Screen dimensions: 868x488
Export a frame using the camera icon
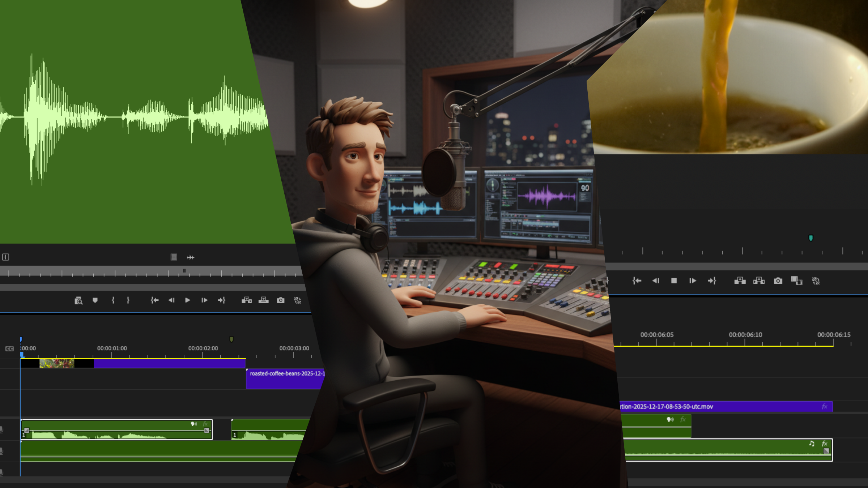click(x=280, y=300)
